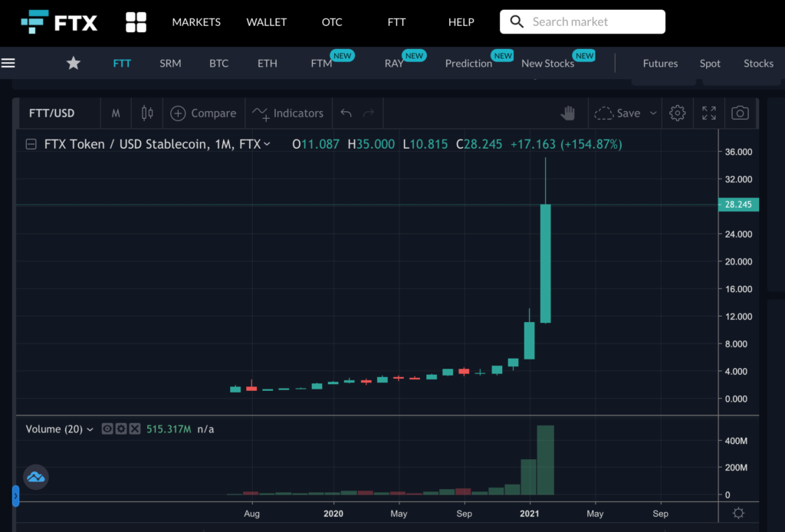Select the ETH market tab
785x532 pixels.
(268, 63)
